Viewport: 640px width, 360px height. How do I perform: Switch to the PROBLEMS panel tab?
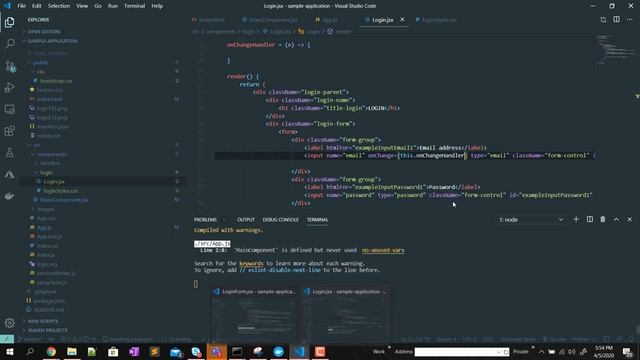pos(205,220)
